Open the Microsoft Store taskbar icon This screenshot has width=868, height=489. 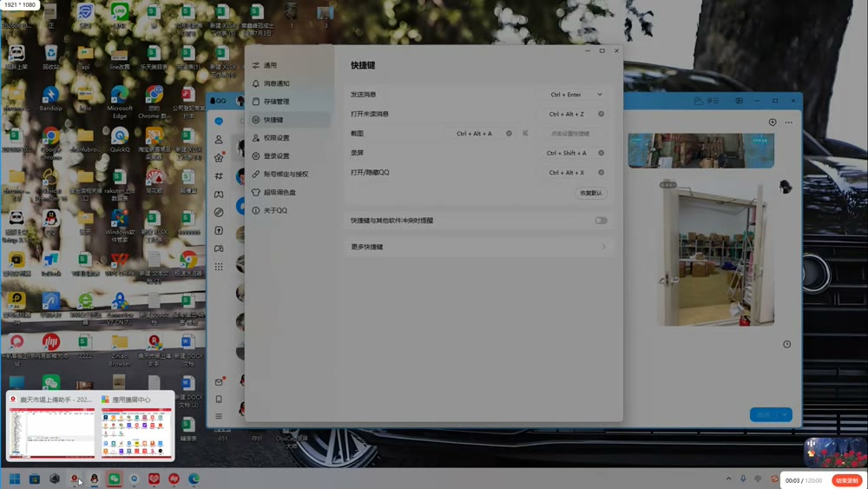[35, 479]
